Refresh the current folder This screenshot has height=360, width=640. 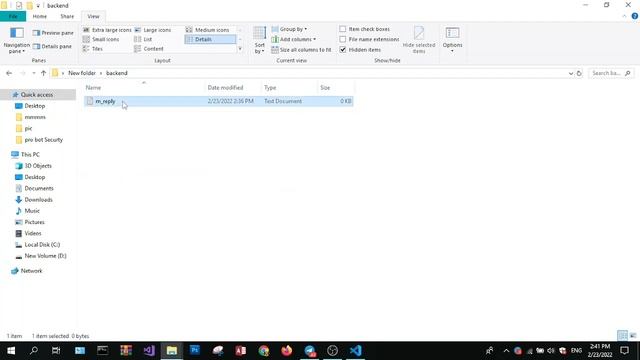(579, 73)
